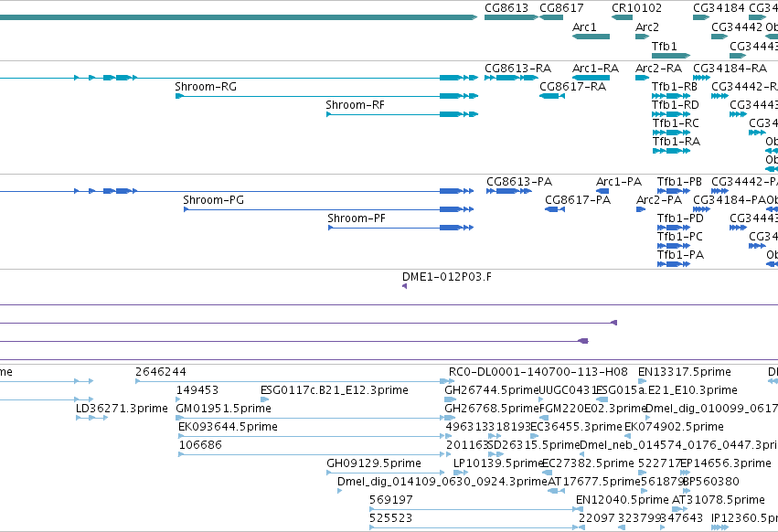Click the Shroom-RG transcript label
The image size is (778, 532).
pos(206,86)
